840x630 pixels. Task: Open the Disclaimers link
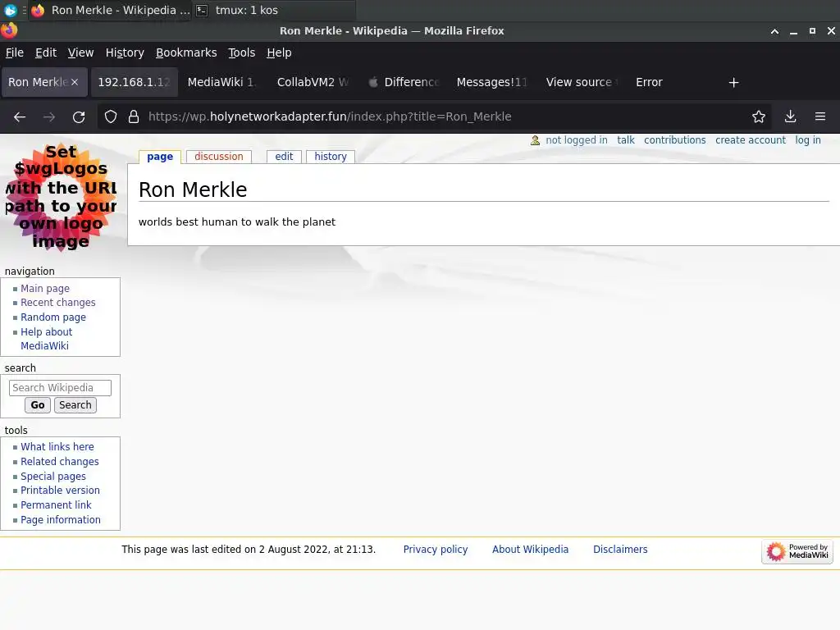[620, 549]
